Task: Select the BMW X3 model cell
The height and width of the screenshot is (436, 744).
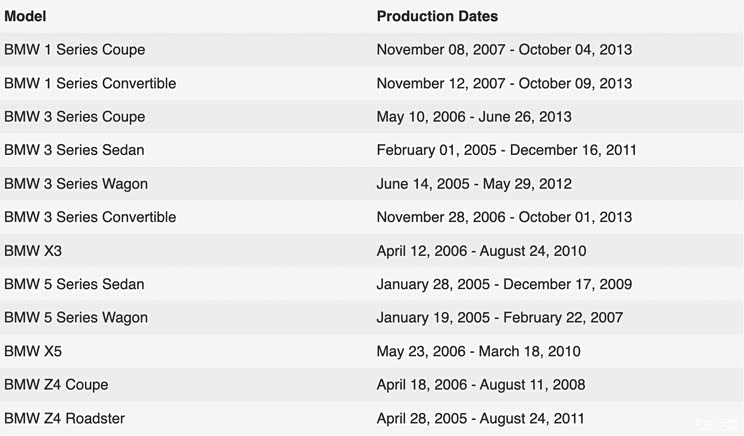Action: click(x=33, y=251)
